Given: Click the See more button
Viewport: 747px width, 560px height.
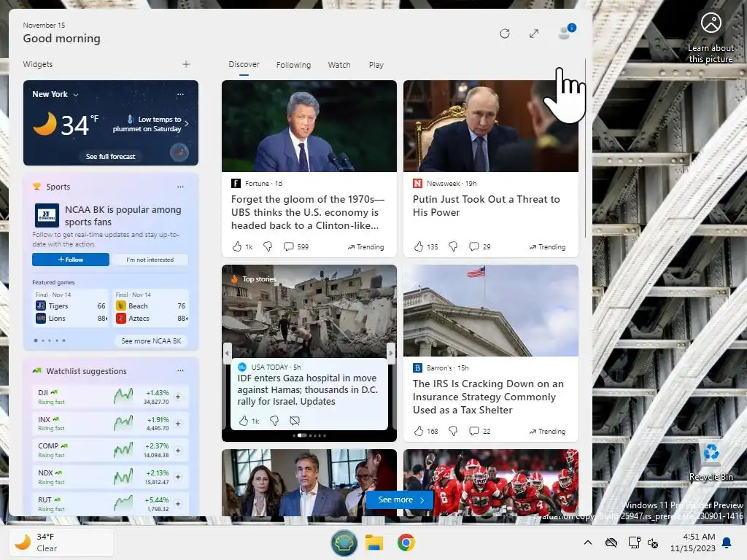Looking at the screenshot, I should (400, 500).
